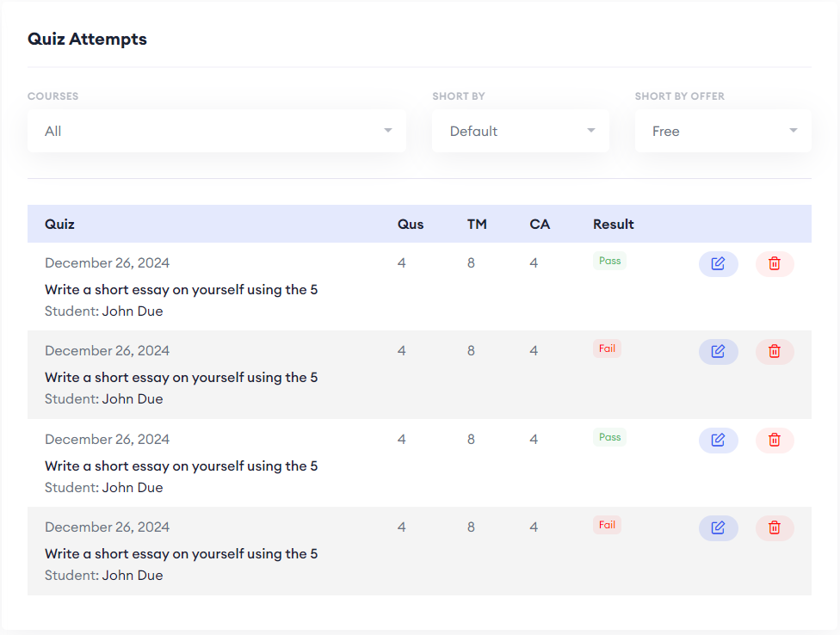Image resolution: width=840 pixels, height=635 pixels.
Task: Edit the first quiz attempt
Action: (718, 264)
